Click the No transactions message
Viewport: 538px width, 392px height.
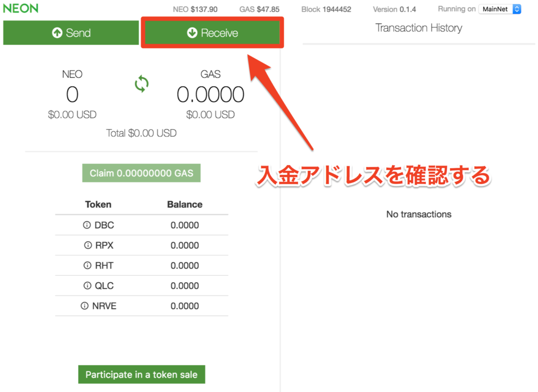click(419, 214)
